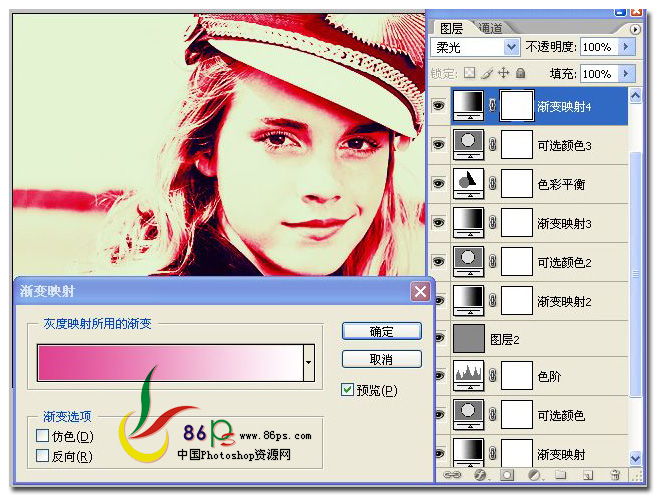Toggle the 预览(P) checkbox
This screenshot has width=660, height=500.
(x=347, y=390)
